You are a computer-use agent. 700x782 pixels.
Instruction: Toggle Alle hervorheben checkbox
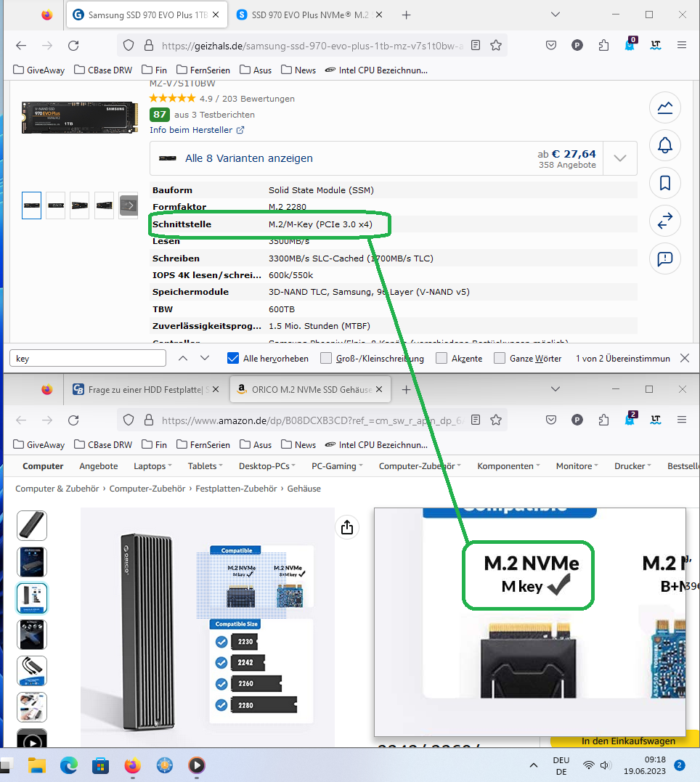[x=232, y=358]
